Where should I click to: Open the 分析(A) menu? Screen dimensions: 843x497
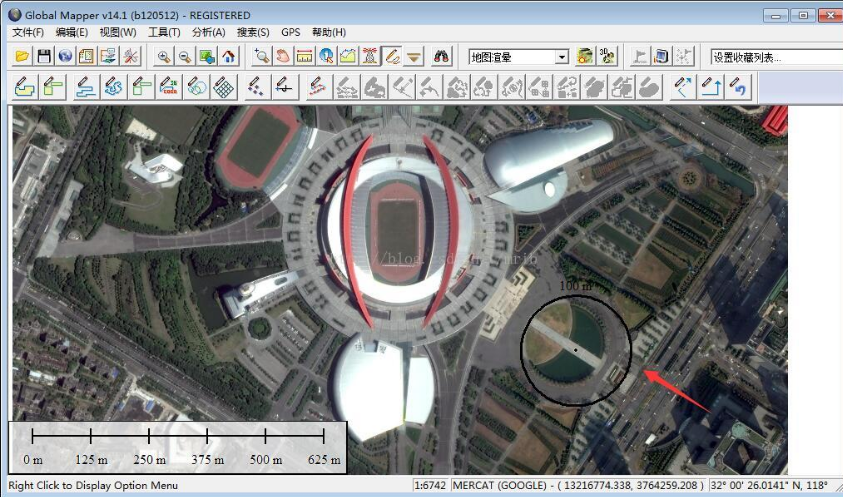[207, 33]
